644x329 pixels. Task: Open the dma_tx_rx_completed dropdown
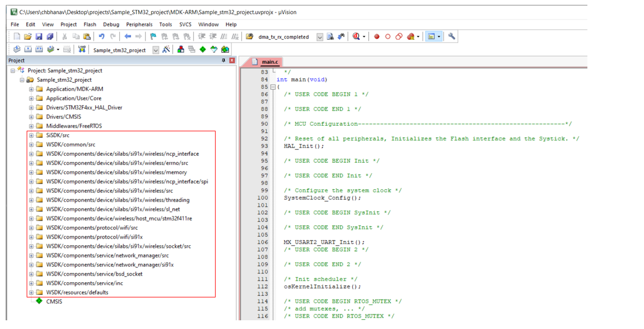tap(319, 36)
